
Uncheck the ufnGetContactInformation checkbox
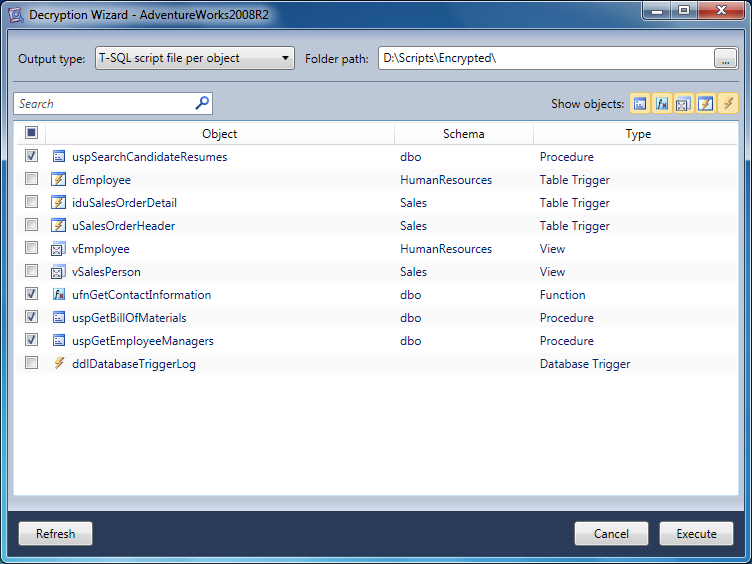point(32,294)
